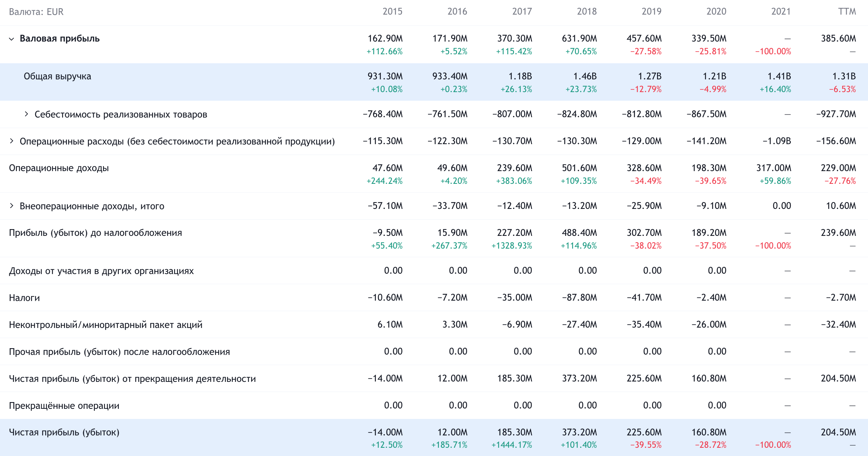Click revenue change −6.53% in TTM
This screenshot has width=868, height=456.
[843, 89]
